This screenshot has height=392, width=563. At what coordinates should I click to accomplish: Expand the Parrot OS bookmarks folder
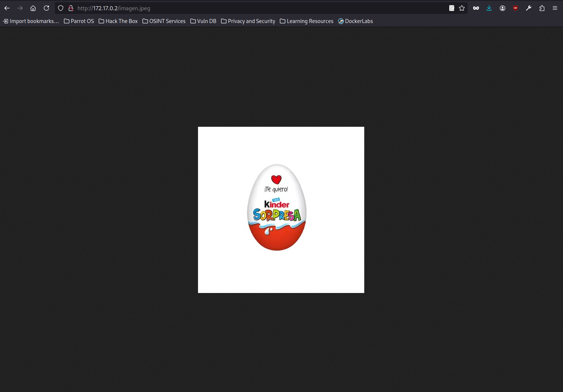point(79,21)
